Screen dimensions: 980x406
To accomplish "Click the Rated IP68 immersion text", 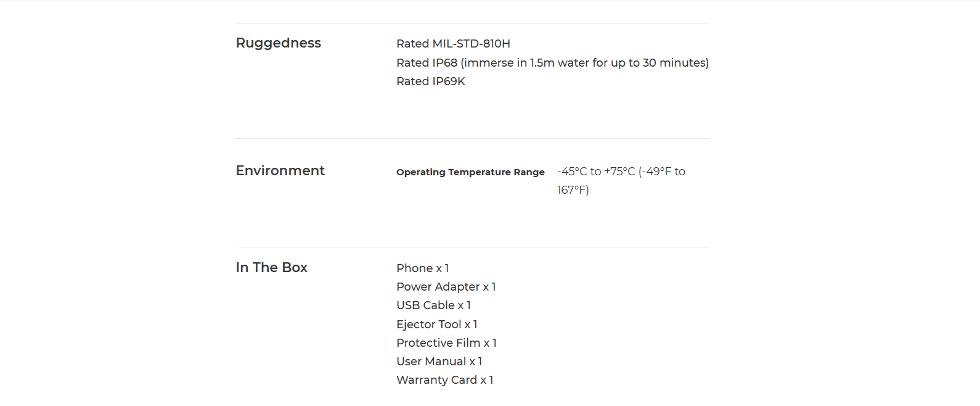I will coord(552,63).
